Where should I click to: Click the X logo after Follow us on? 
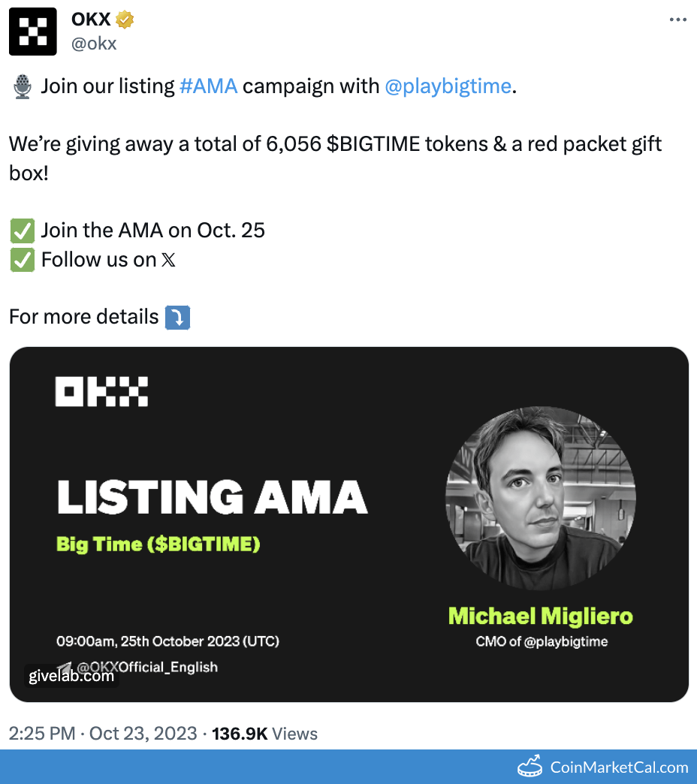pos(169,261)
